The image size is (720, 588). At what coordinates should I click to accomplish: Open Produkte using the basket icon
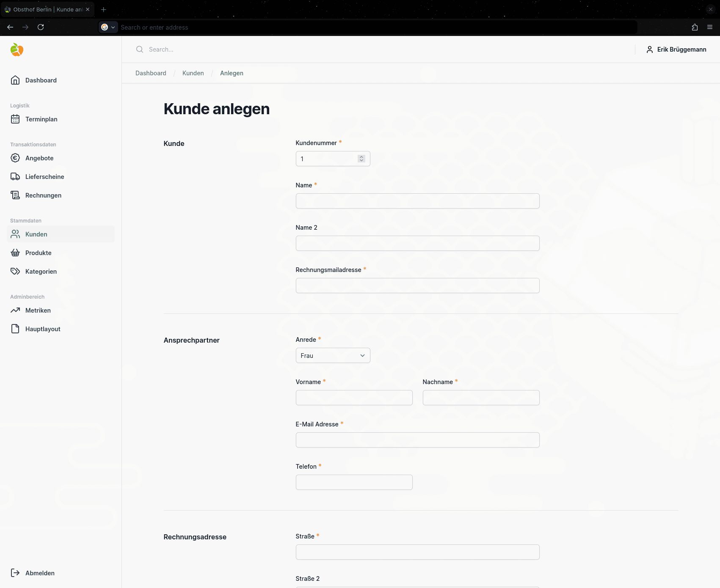pyautogui.click(x=16, y=253)
